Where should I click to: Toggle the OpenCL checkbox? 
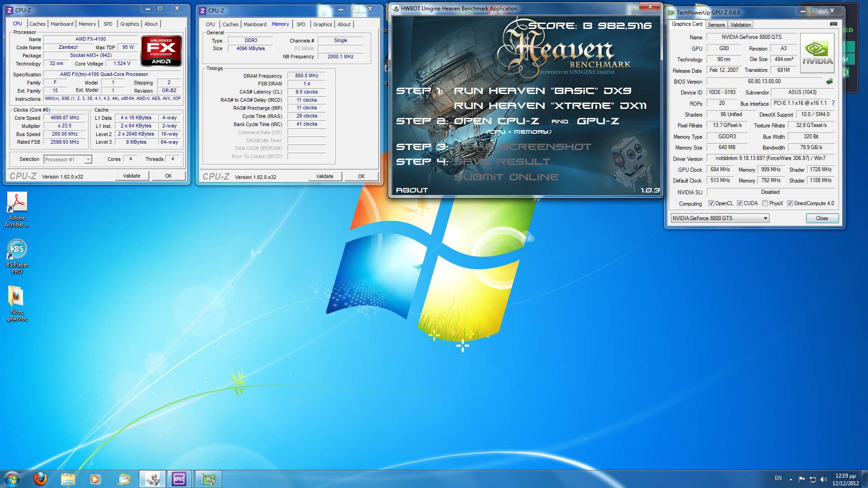point(711,203)
